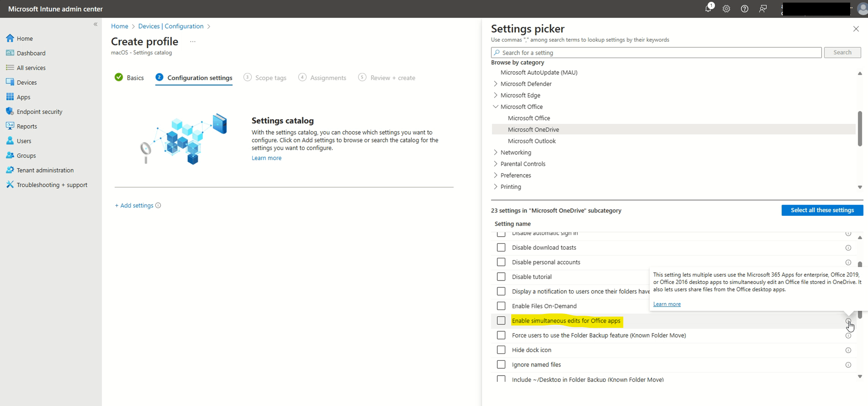
Task: Check the Display a notification to users checkbox
Action: pos(501,291)
